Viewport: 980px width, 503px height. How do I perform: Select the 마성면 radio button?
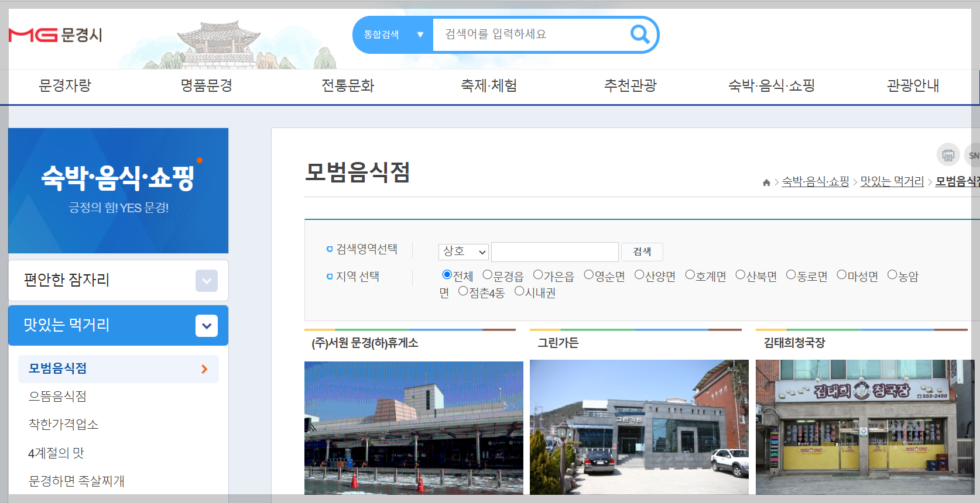coord(842,275)
